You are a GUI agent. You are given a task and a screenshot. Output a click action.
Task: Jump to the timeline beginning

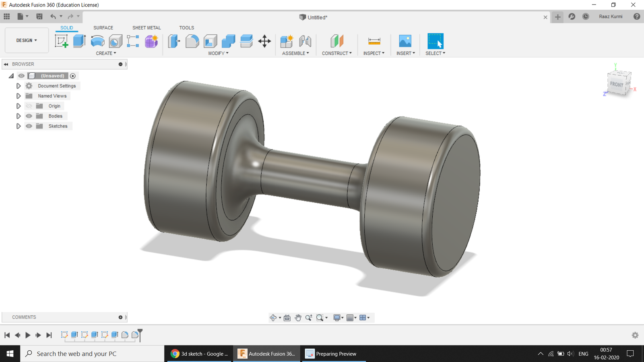(x=7, y=335)
